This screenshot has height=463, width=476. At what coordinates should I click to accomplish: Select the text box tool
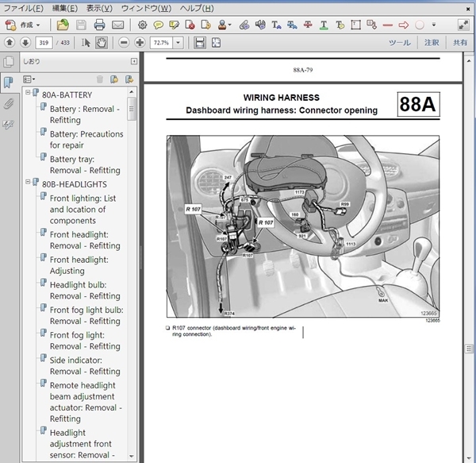355,25
